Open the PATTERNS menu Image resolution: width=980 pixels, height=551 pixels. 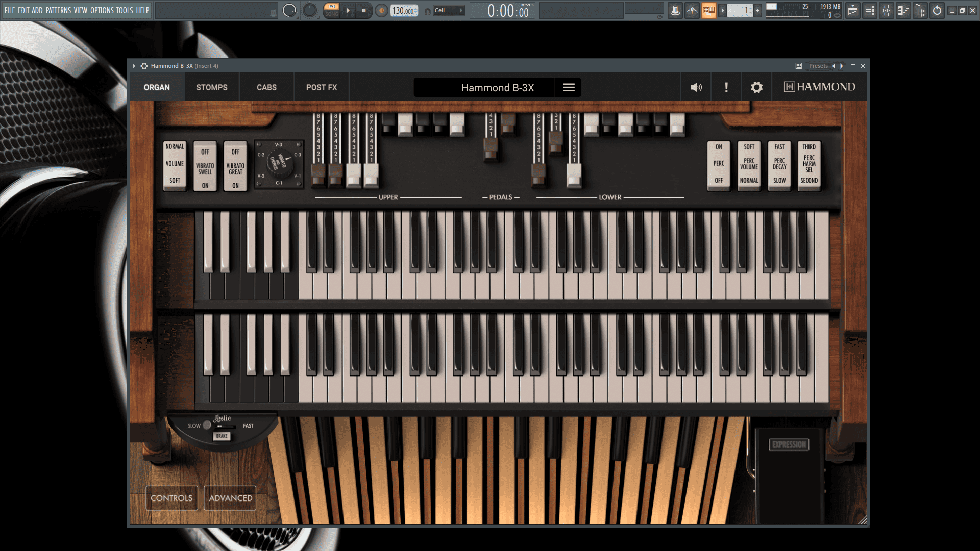pyautogui.click(x=59, y=10)
